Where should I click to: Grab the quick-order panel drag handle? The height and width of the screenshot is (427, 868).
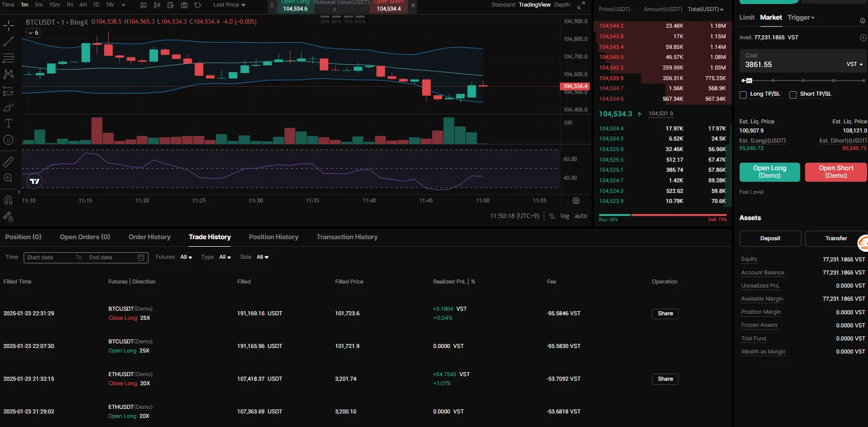272,6
